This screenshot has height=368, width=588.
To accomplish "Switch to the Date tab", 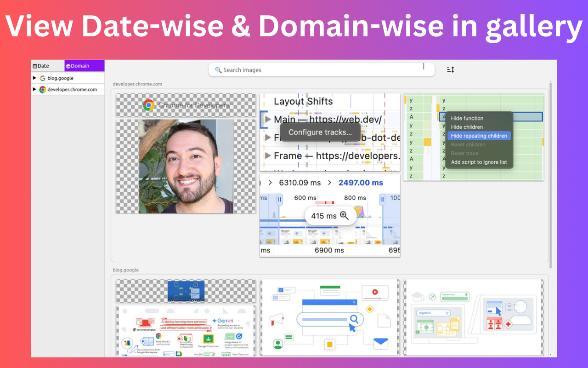I will [48, 66].
